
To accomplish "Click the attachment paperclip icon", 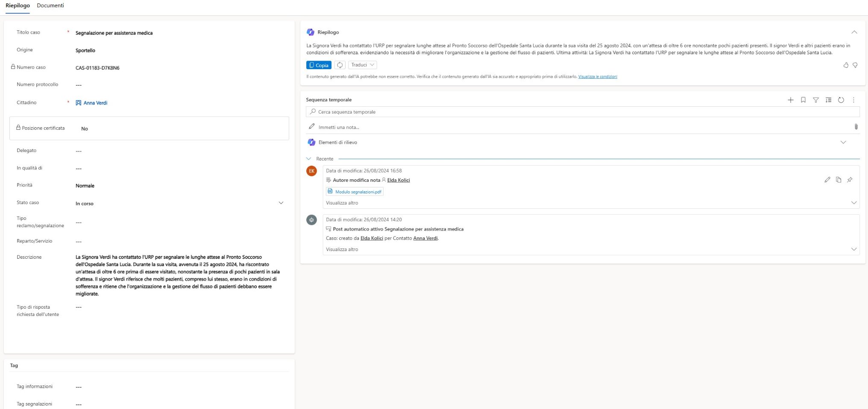I will tap(856, 127).
